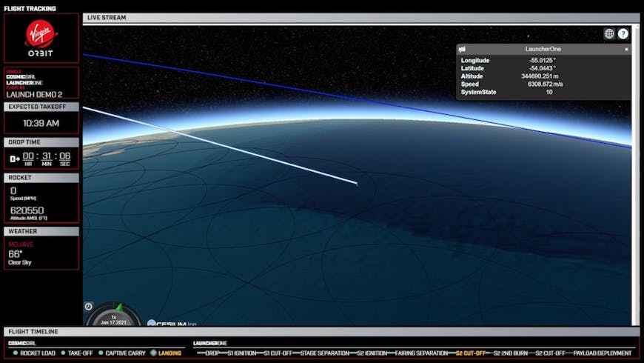Click the WEATHER panel header
The width and height of the screenshot is (644, 363).
pos(41,231)
